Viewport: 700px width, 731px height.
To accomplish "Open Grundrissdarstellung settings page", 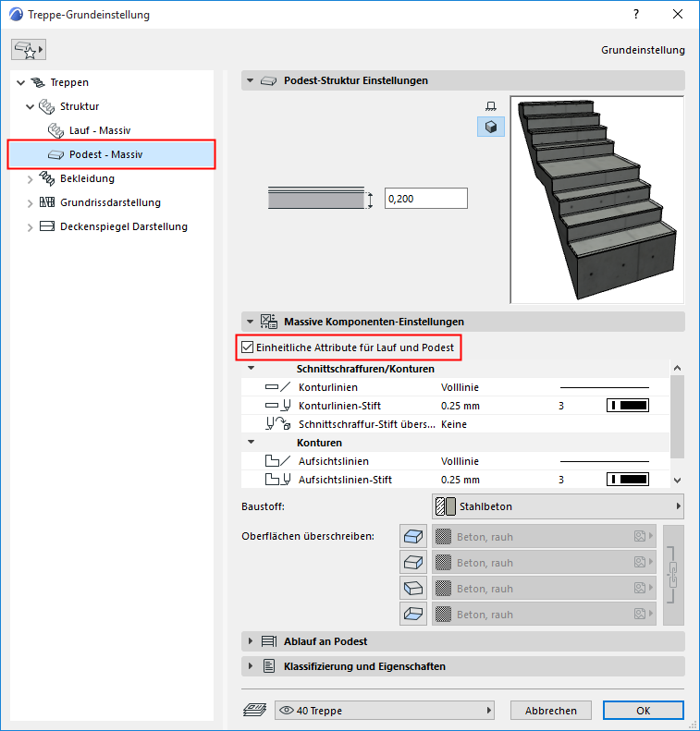I will click(110, 202).
